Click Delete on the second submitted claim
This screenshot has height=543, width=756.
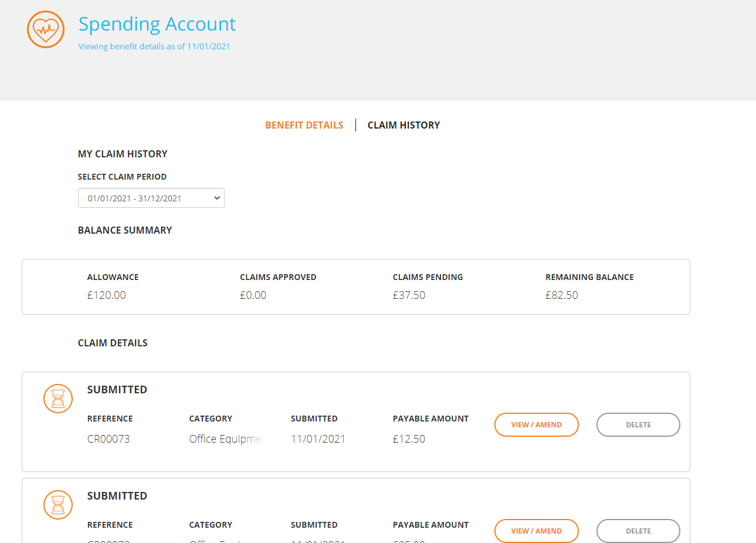(x=638, y=531)
